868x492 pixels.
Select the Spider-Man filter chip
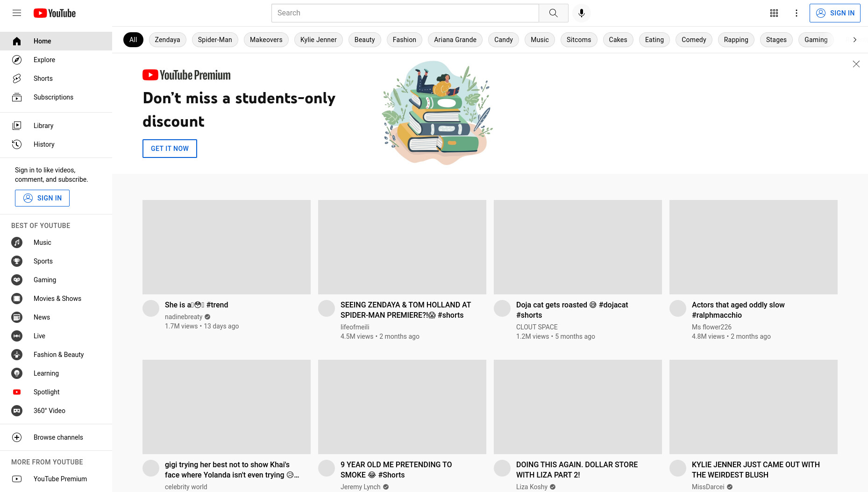point(215,40)
